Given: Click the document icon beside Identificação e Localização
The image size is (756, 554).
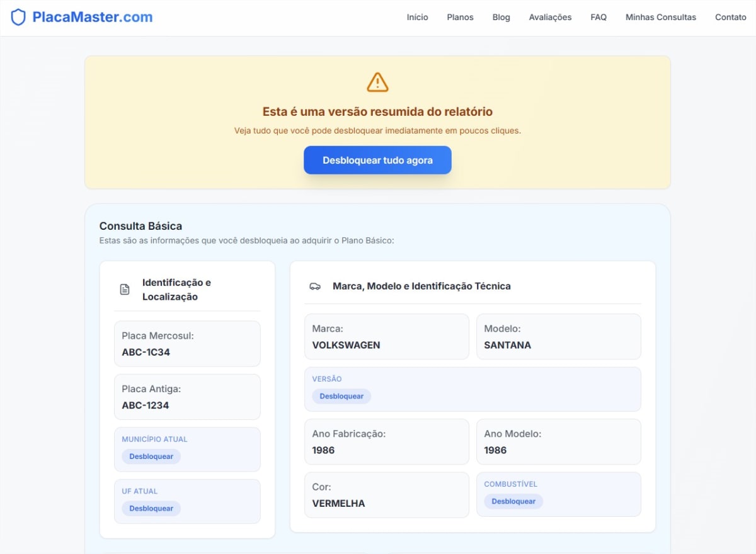Looking at the screenshot, I should click(125, 290).
